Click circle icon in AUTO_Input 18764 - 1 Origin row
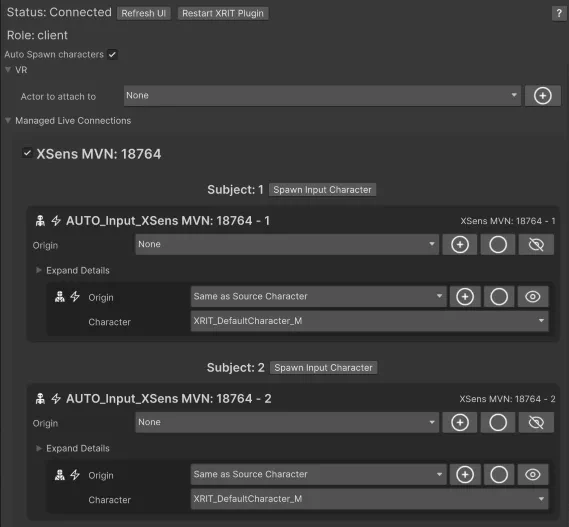The width and height of the screenshot is (569, 527). click(x=498, y=244)
